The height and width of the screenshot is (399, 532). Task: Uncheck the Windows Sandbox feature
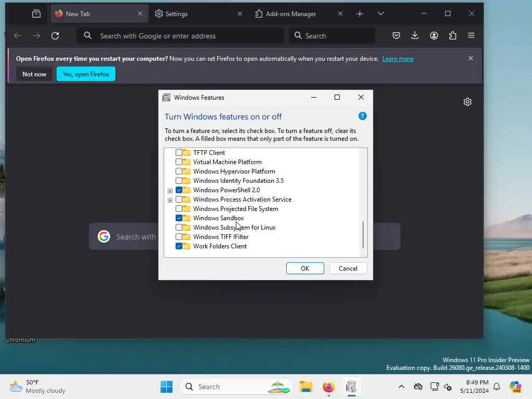[179, 218]
